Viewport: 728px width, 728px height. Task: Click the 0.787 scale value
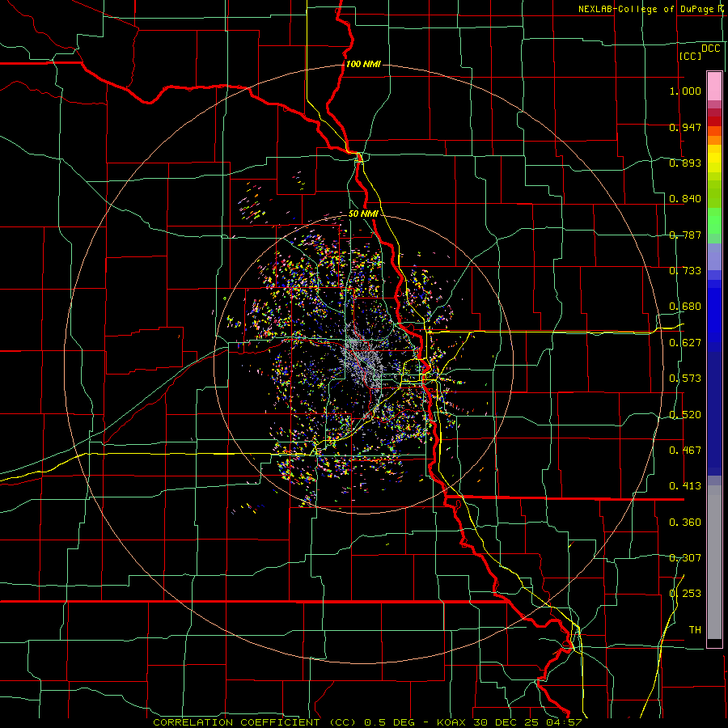pos(685,235)
